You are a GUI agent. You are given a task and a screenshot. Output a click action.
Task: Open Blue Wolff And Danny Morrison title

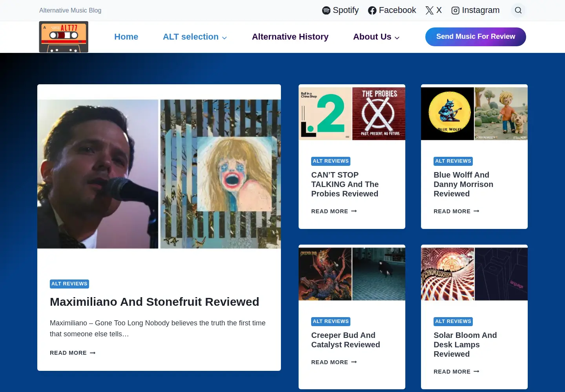click(463, 184)
